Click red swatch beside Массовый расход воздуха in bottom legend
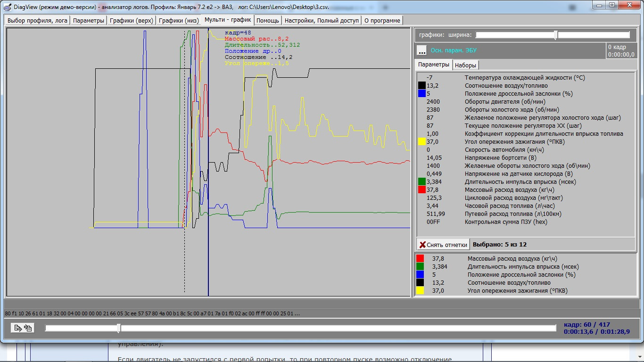644x362 pixels. (x=420, y=258)
